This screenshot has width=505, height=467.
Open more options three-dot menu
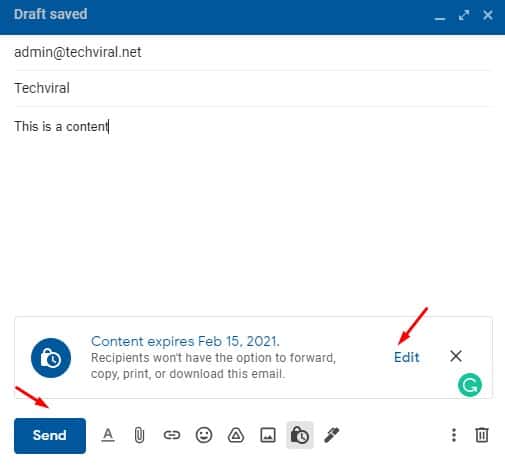point(454,435)
